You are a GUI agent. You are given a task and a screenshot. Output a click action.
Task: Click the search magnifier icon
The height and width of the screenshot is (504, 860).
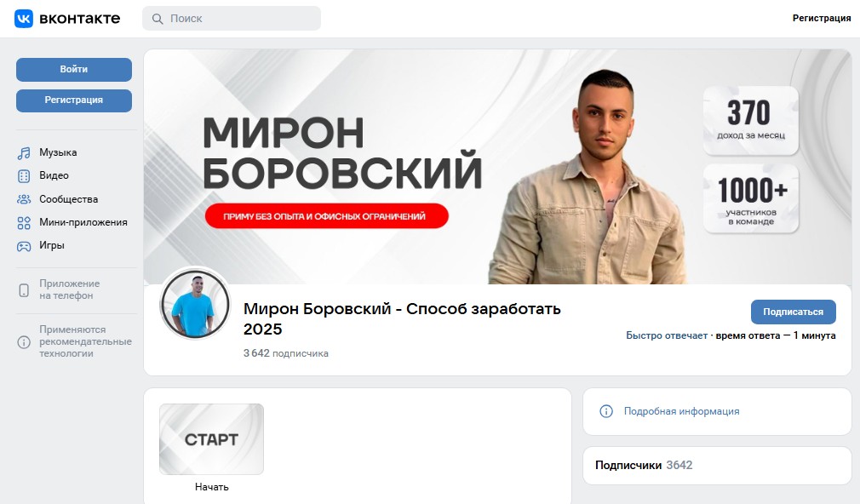[158, 19]
